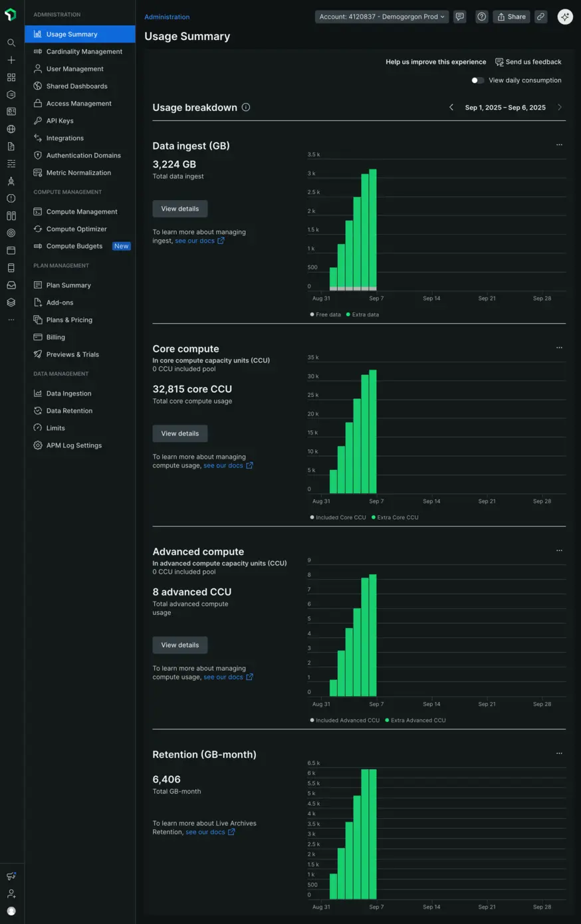Open the help question mark icon
The width and height of the screenshot is (581, 924).
pos(481,17)
